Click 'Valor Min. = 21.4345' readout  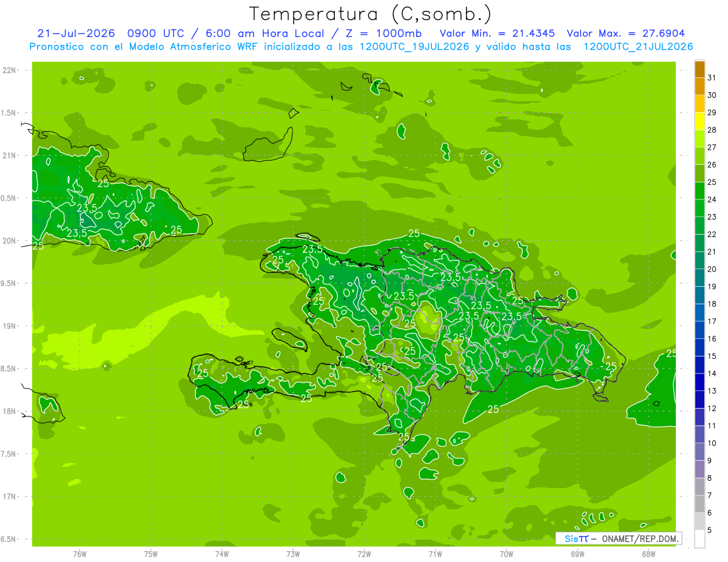(497, 33)
